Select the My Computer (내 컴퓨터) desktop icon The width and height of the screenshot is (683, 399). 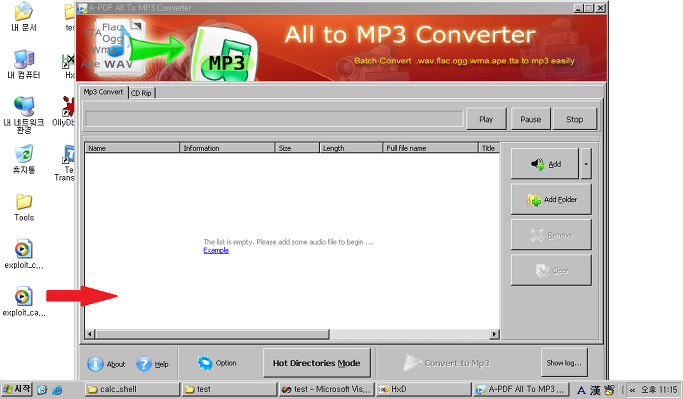(24, 64)
